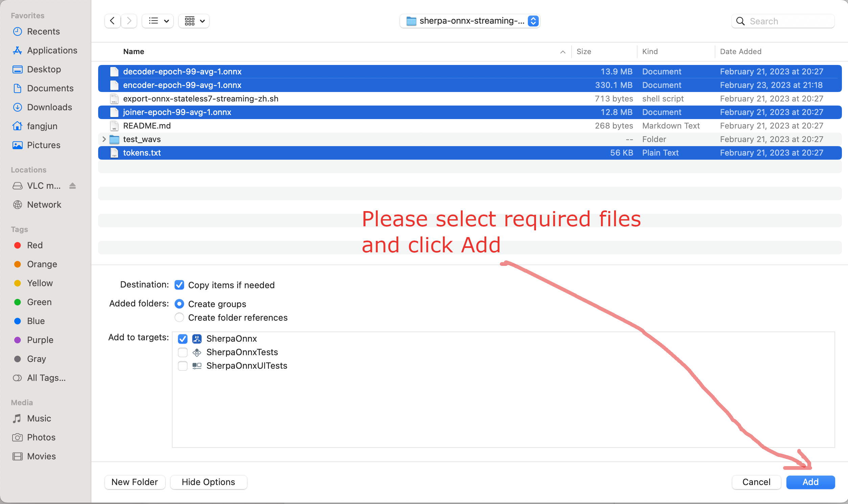Check the SherpaOnnxUITests target
This screenshot has height=504, width=848.
tap(182, 366)
